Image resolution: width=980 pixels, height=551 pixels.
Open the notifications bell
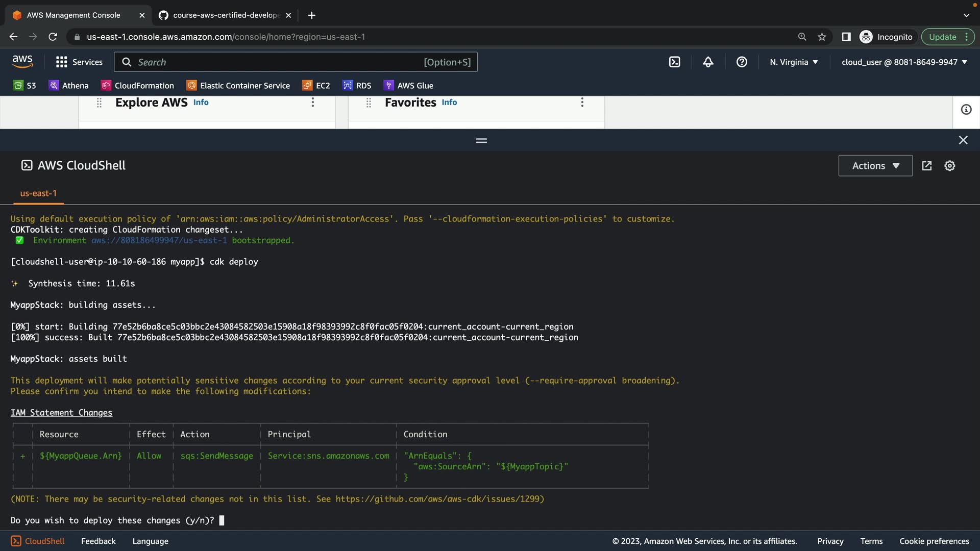pyautogui.click(x=708, y=62)
